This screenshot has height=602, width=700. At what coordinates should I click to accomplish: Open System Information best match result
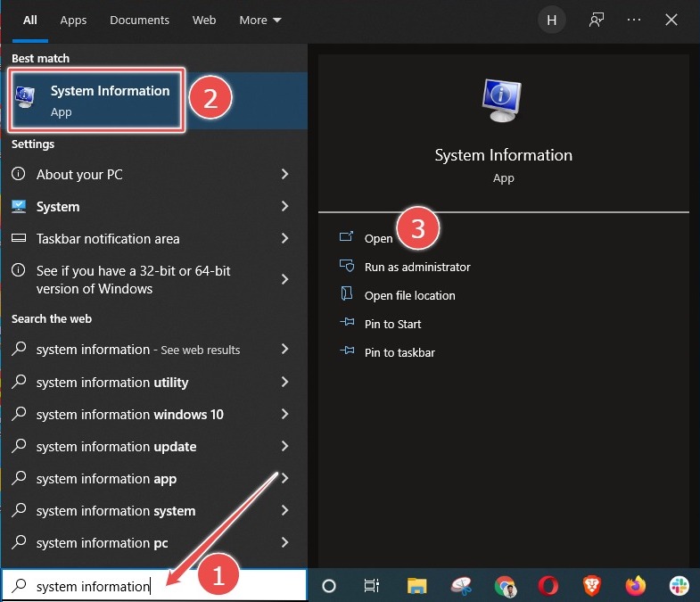[96, 101]
